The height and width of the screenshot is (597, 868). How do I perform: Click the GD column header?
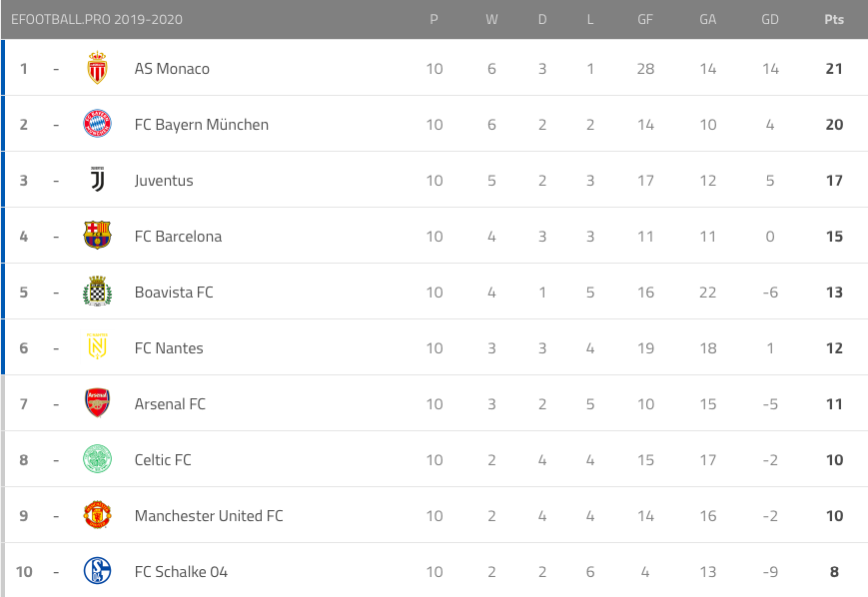[769, 20]
